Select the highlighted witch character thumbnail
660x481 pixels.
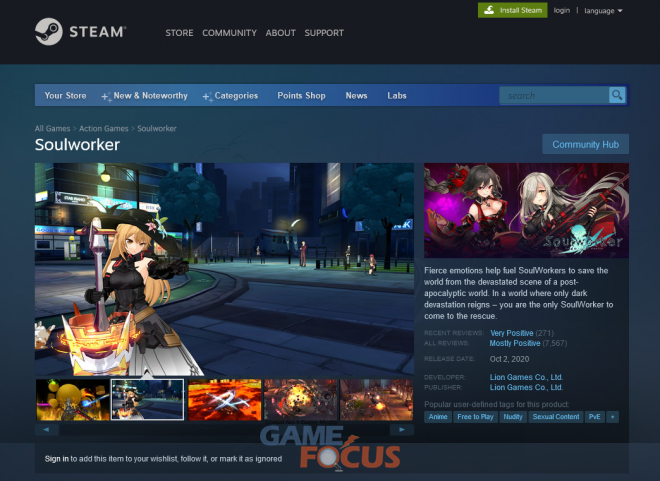point(147,400)
